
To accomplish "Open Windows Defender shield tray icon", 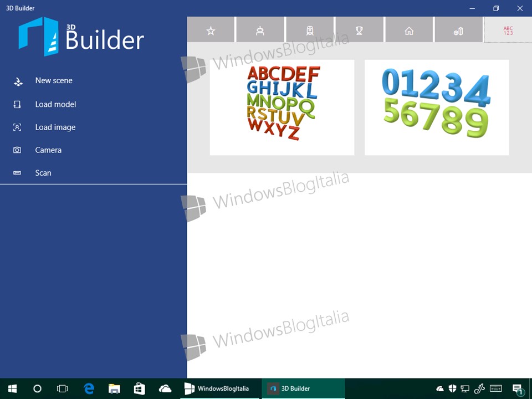I will (452, 388).
